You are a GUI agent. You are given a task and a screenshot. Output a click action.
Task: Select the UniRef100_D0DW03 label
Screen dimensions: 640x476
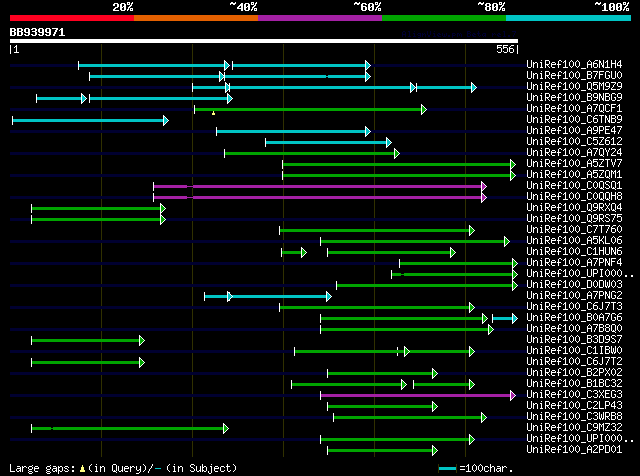click(x=574, y=285)
